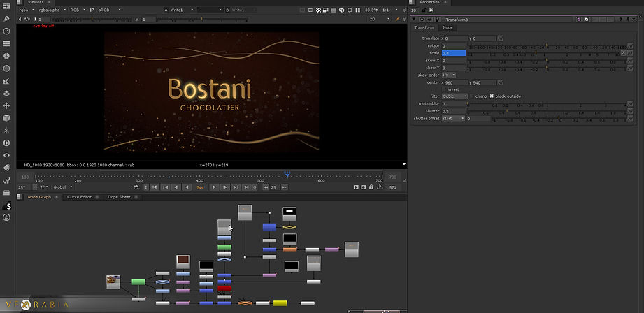Open the Color nodes pie icon
This screenshot has height=313, width=644.
coord(6,56)
